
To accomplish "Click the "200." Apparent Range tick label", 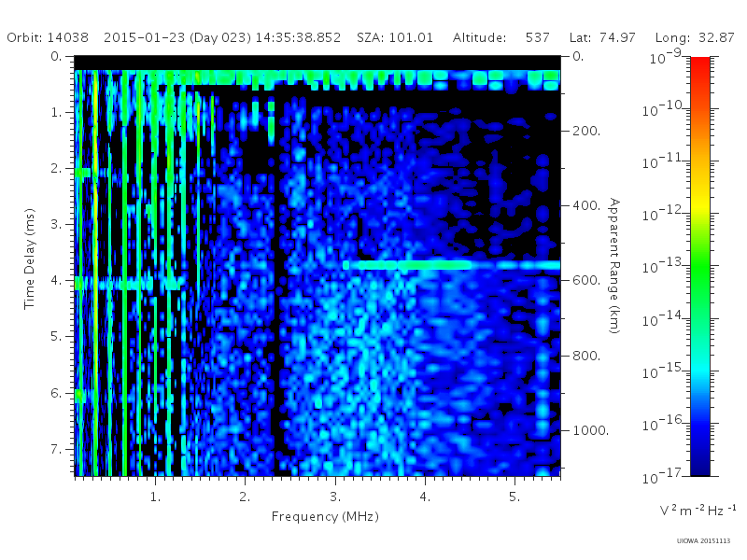I will click(x=586, y=131).
